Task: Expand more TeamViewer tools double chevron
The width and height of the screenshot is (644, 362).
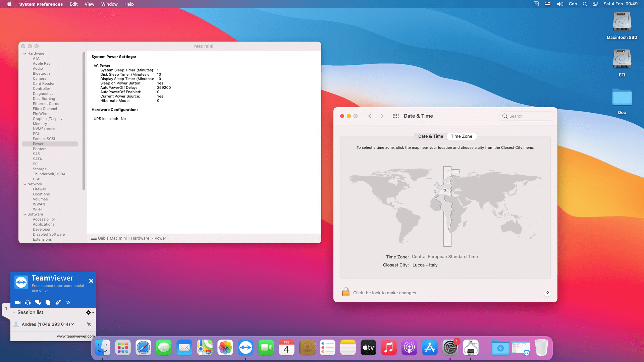Action: (x=68, y=303)
